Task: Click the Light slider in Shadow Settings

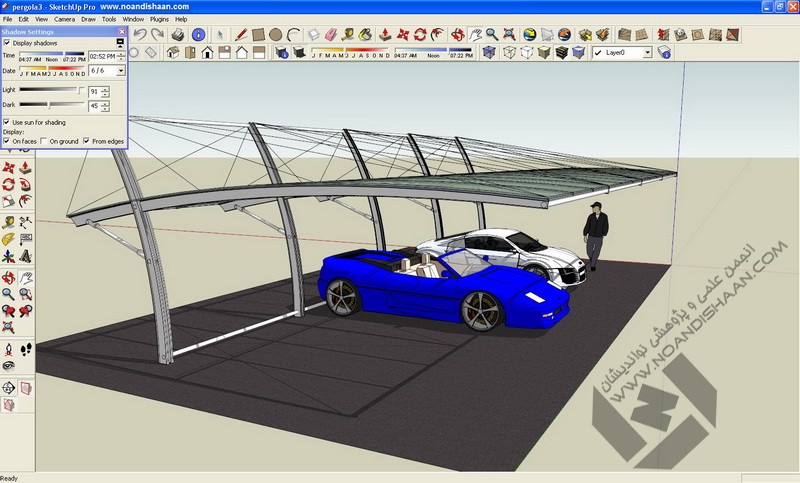Action: pos(52,90)
